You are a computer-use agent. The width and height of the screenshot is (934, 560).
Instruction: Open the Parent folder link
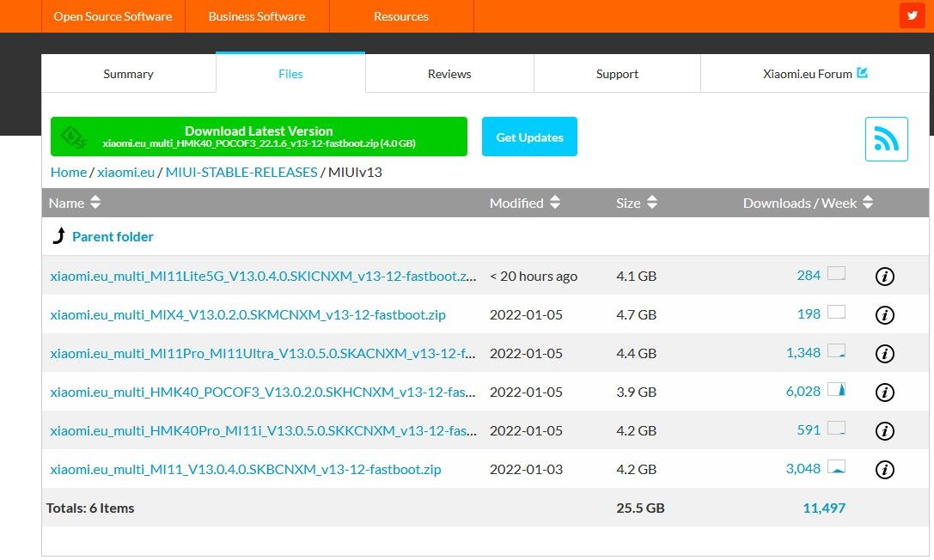click(x=113, y=236)
